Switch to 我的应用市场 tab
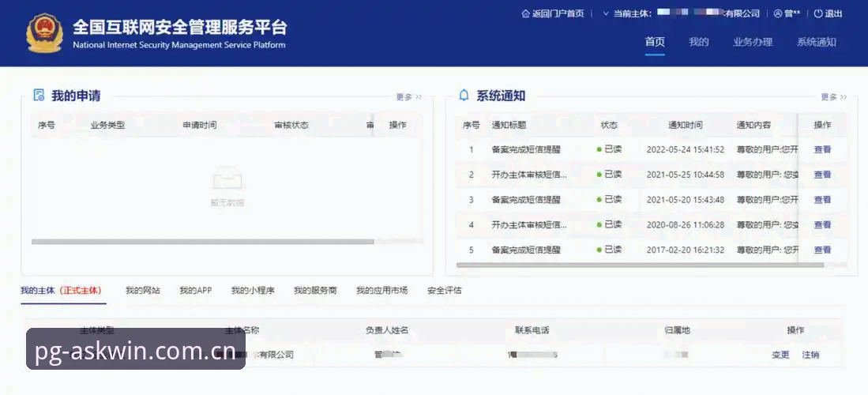Image resolution: width=868 pixels, height=395 pixels. [x=382, y=290]
